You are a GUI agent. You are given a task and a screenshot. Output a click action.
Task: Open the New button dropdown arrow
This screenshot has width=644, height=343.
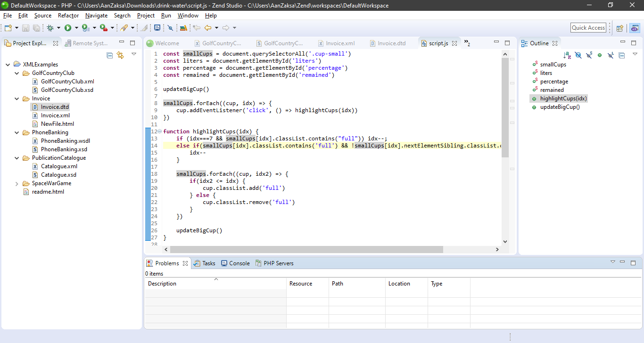coord(17,28)
